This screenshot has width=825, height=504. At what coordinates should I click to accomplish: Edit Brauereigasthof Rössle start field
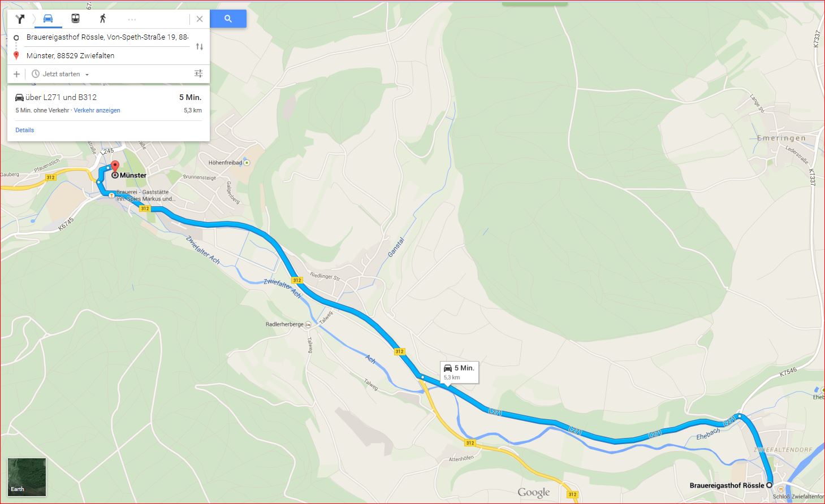(107, 37)
